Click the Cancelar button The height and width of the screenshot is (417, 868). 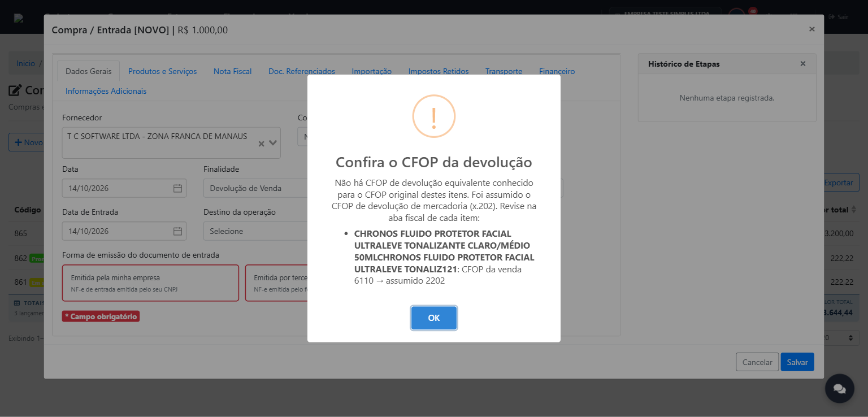(757, 362)
